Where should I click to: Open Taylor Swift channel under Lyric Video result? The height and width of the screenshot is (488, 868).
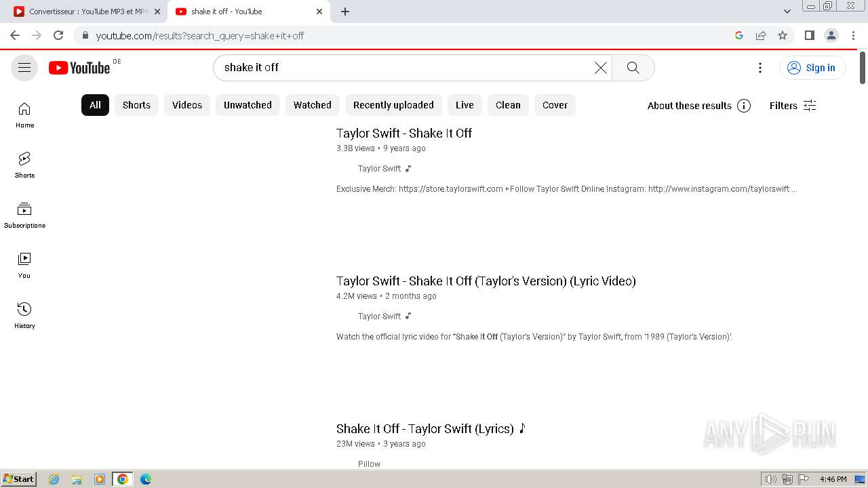379,316
